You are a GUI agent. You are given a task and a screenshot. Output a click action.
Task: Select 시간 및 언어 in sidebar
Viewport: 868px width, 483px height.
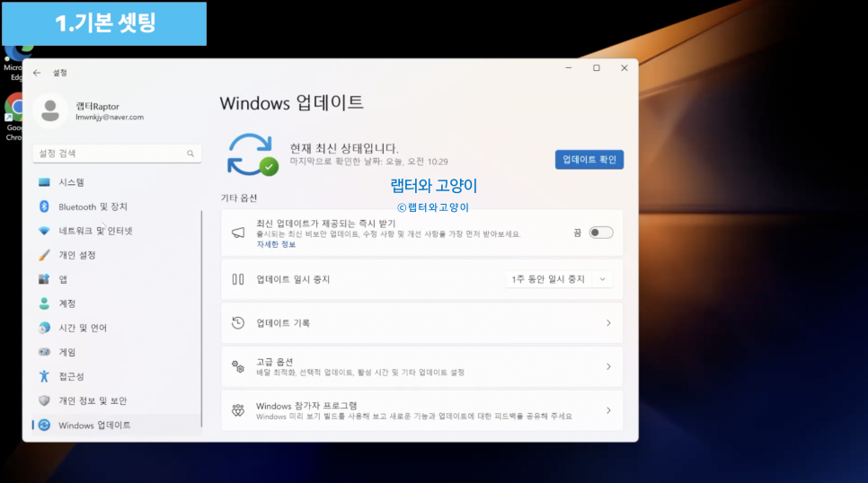(116, 328)
